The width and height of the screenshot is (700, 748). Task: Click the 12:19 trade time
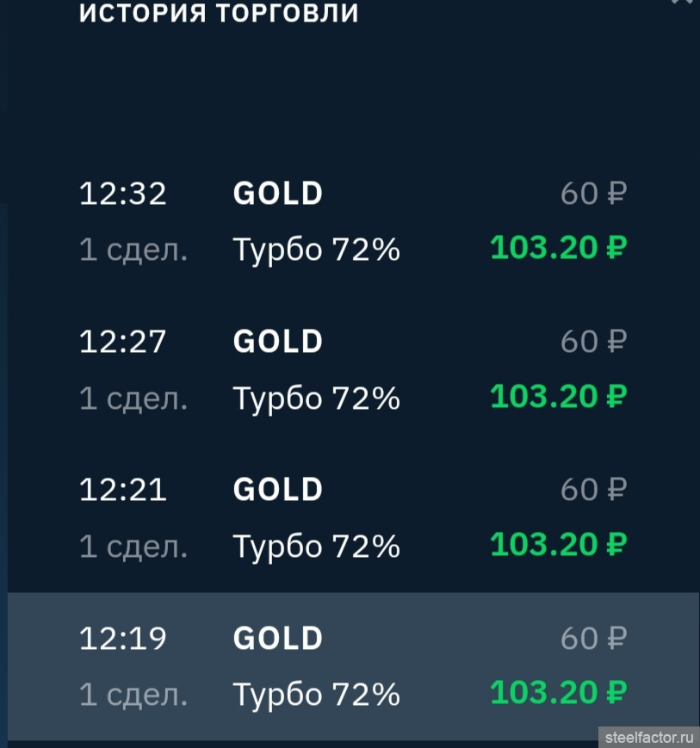(x=122, y=638)
